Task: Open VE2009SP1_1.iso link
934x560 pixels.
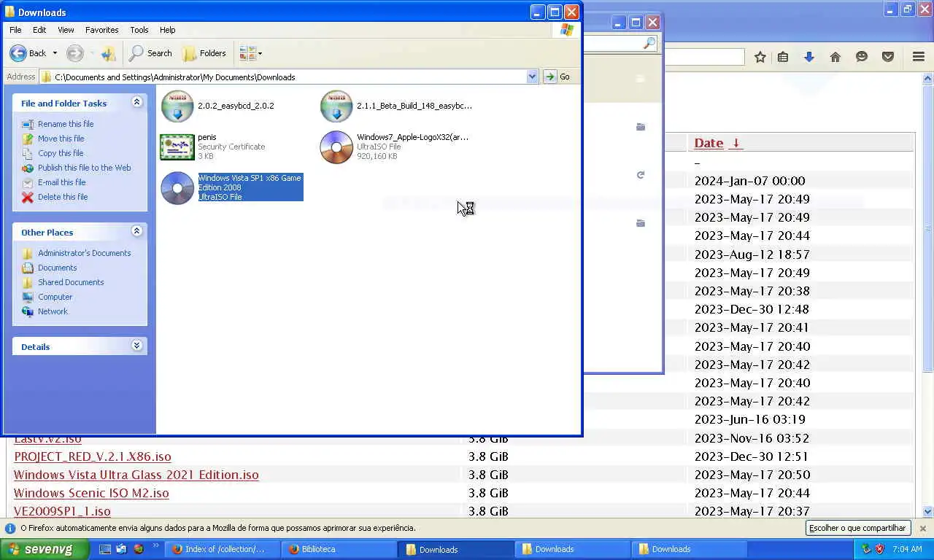Action: point(62,511)
